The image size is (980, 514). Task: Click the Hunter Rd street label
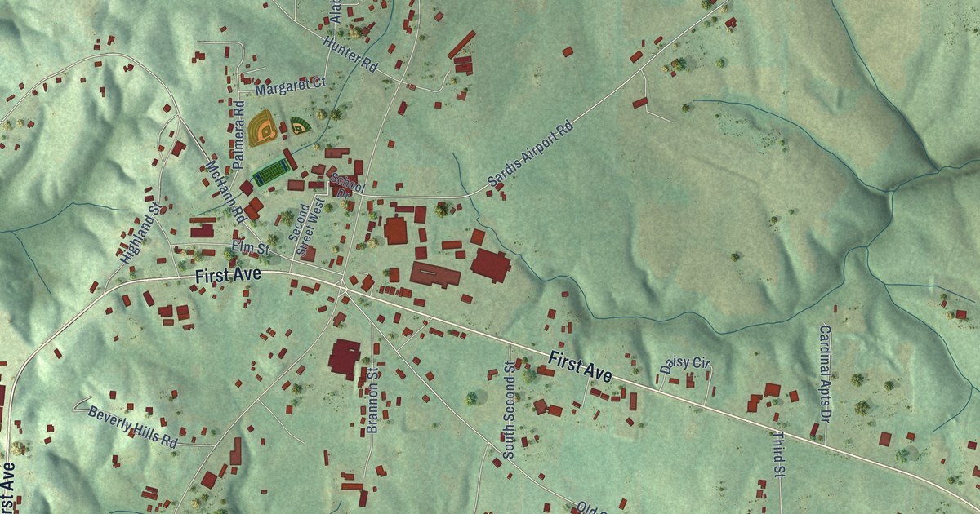tap(351, 55)
